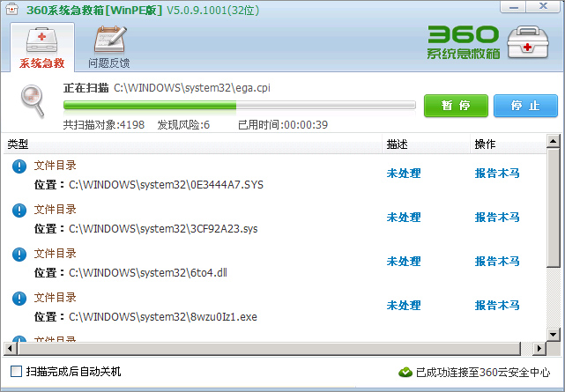This screenshot has width=565, height=392.
Task: Click 报告木马 link for 6to4.dll
Action: [x=497, y=262]
